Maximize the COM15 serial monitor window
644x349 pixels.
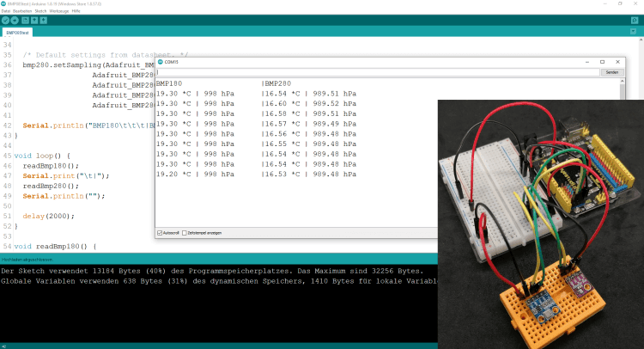602,62
